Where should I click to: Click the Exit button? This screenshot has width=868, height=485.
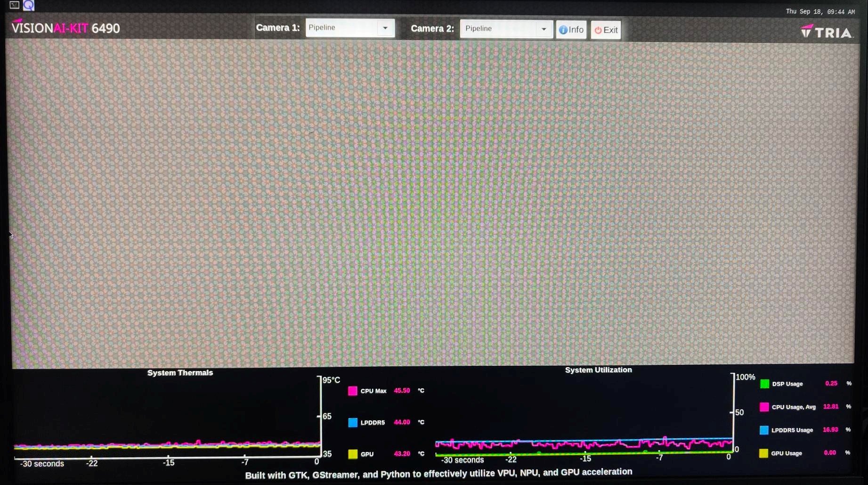606,30
